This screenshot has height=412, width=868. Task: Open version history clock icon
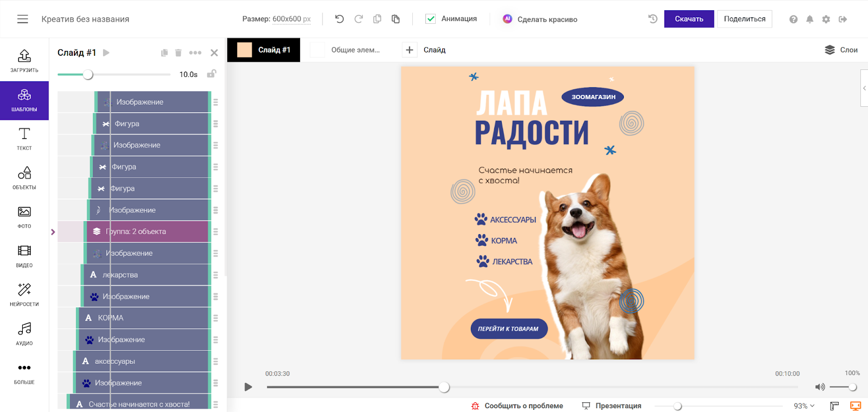[x=653, y=19]
